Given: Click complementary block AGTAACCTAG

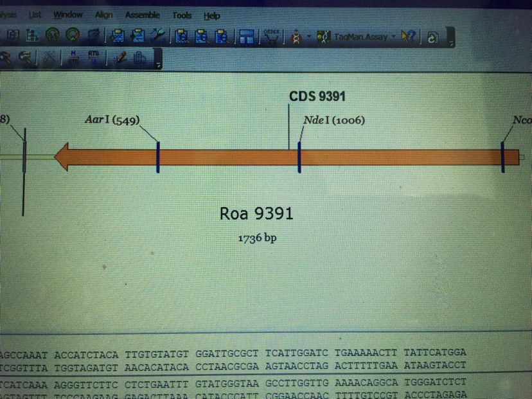Looking at the screenshot, I should (297, 366).
